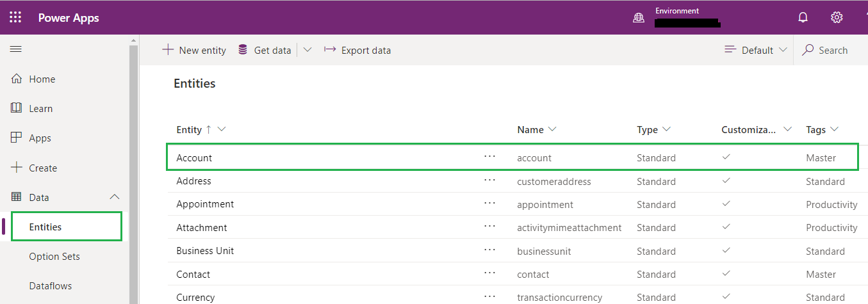Click the Export data button label

tap(366, 51)
